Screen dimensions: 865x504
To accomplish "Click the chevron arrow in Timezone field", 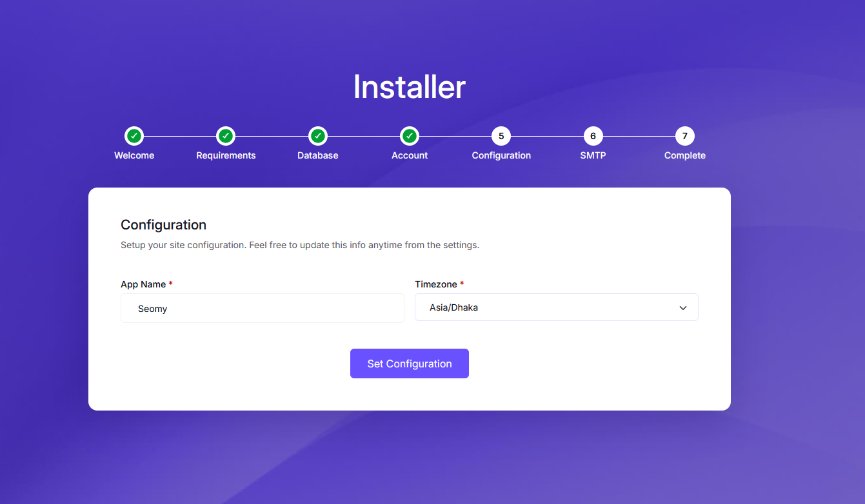I will (x=683, y=308).
